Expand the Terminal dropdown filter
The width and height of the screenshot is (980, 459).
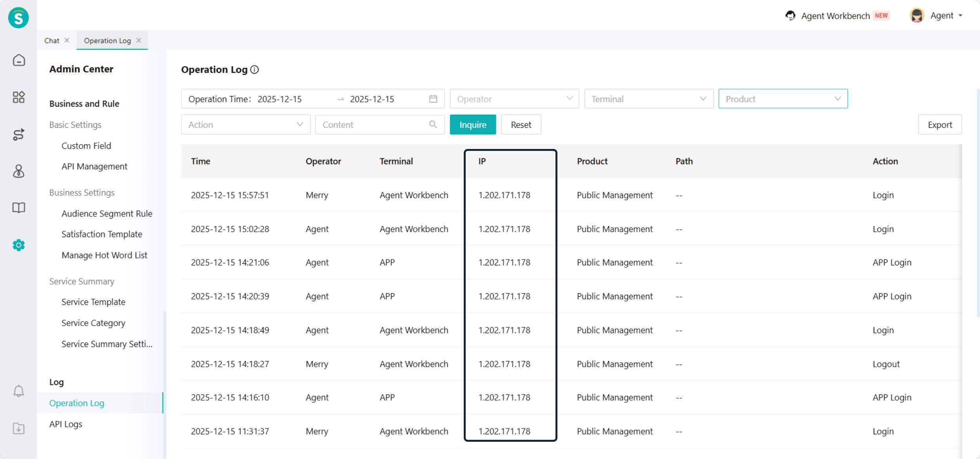click(x=648, y=99)
